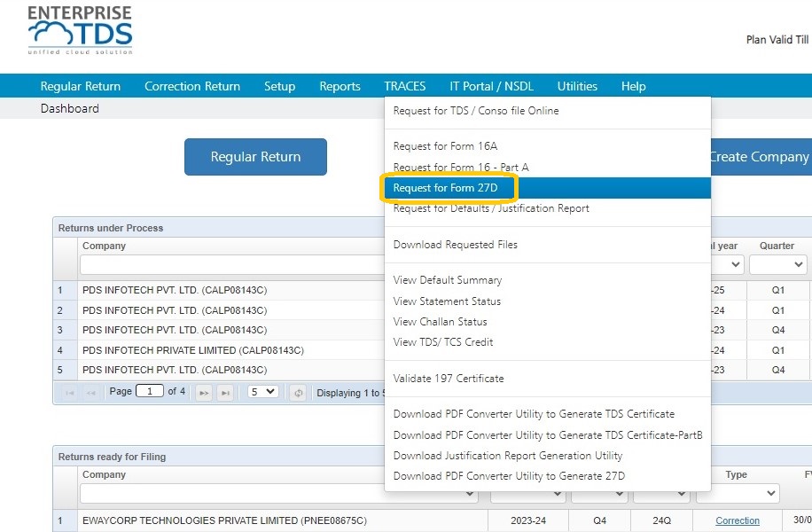Image resolution: width=812 pixels, height=532 pixels.
Task: Open the Financial year filter dropdown
Action: tap(728, 265)
